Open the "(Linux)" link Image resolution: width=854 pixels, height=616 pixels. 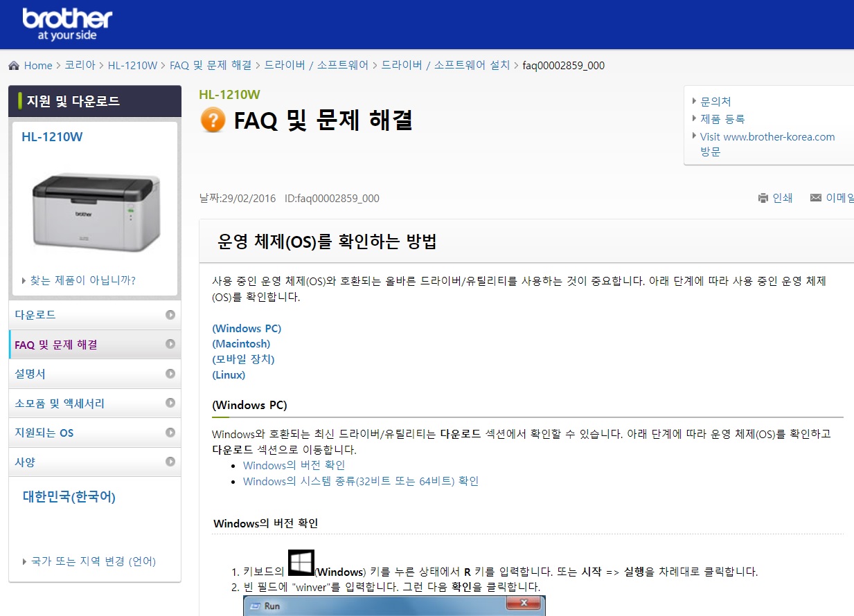click(229, 374)
